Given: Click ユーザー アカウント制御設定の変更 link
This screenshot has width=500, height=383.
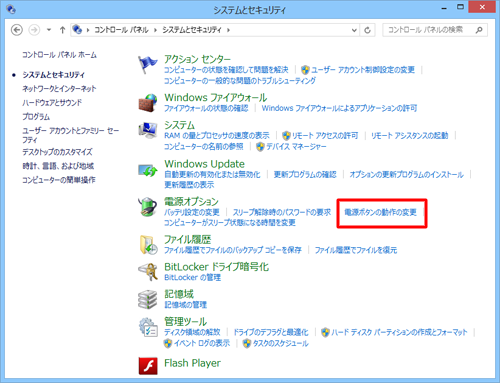Looking at the screenshot, I should 363,70.
